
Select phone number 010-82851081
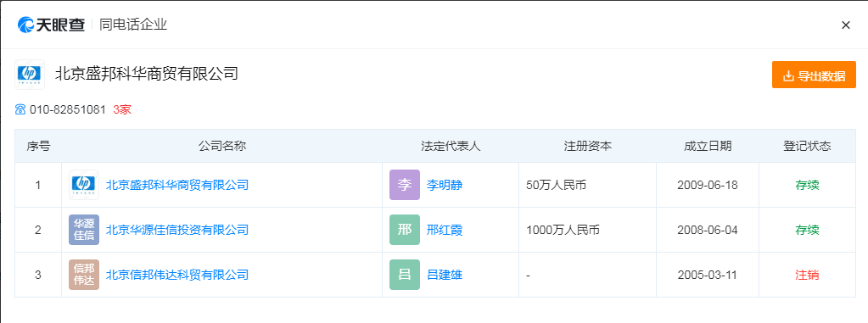point(68,109)
